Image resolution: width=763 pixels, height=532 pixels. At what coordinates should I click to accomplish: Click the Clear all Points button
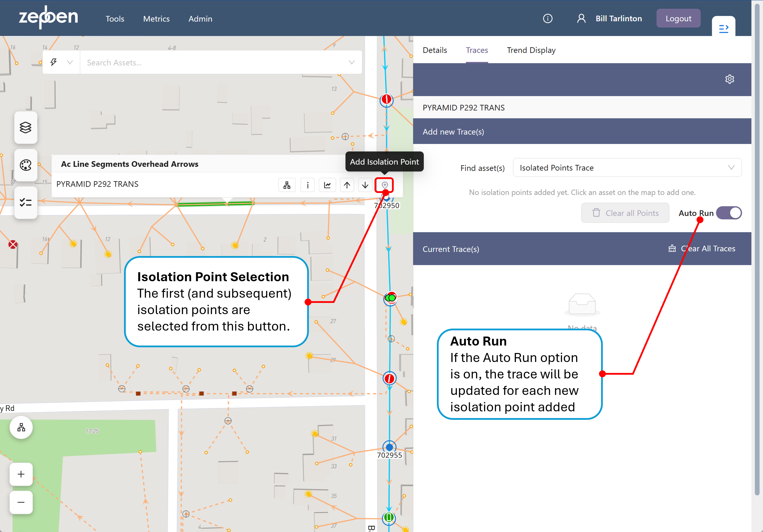tap(625, 213)
